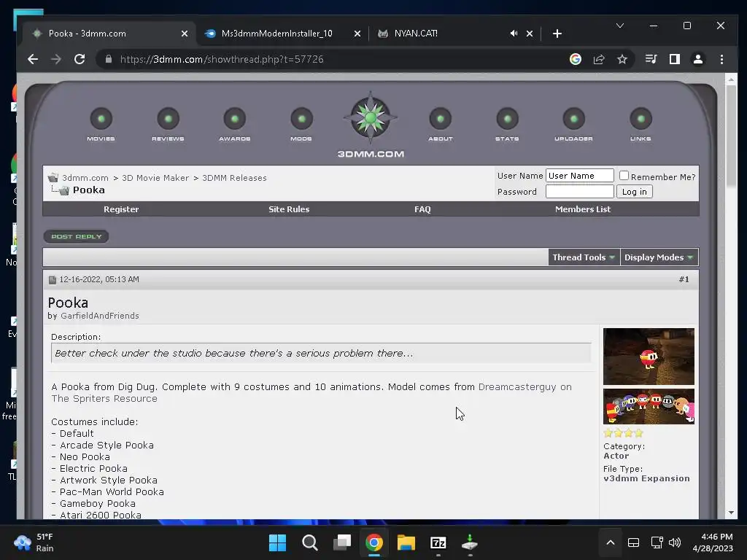Open post number #1 permalink
The image size is (747, 560).
tap(684, 279)
